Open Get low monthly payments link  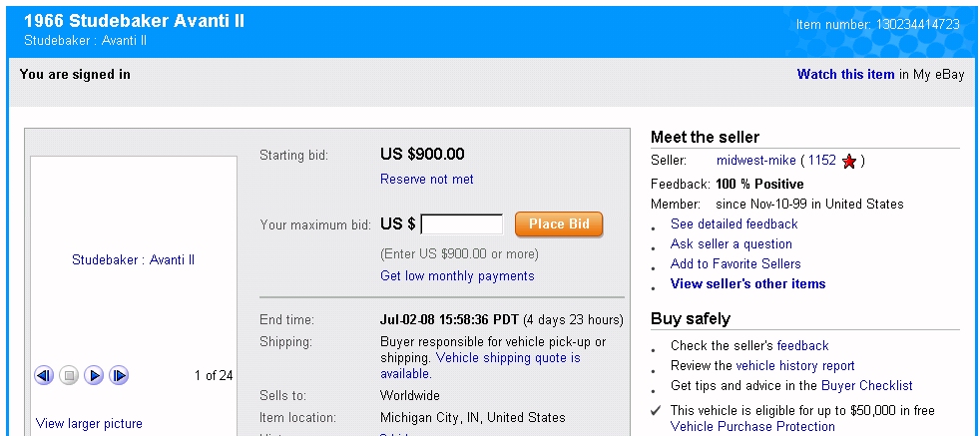(x=457, y=276)
